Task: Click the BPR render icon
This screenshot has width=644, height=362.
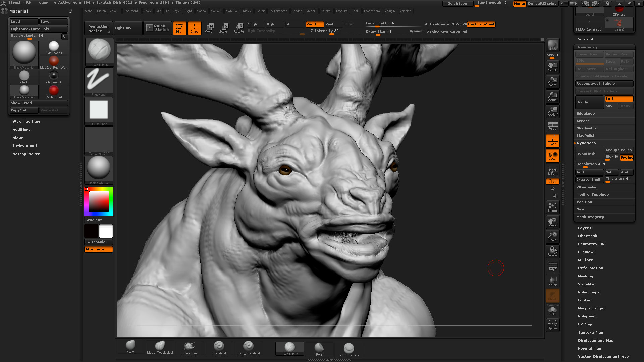Action: click(x=552, y=45)
